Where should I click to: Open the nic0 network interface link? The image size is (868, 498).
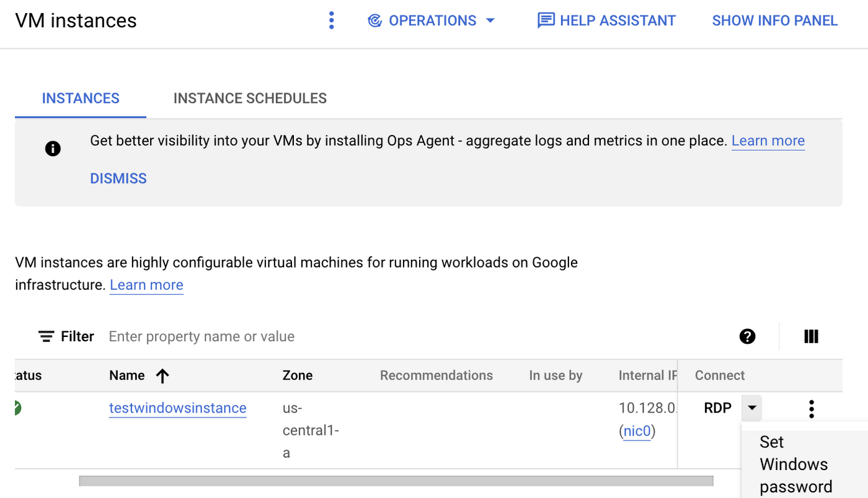[x=637, y=431]
